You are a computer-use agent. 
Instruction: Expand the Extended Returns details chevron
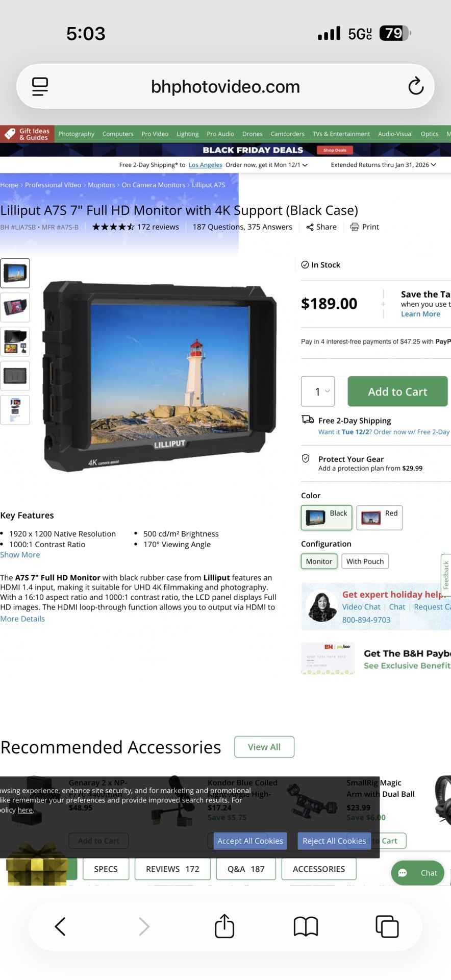[433, 165]
